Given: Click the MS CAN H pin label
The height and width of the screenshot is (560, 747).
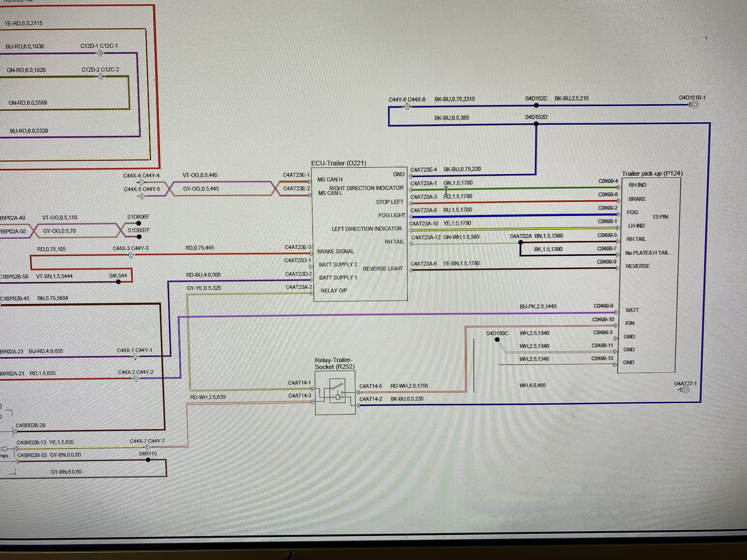Looking at the screenshot, I should 330,179.
